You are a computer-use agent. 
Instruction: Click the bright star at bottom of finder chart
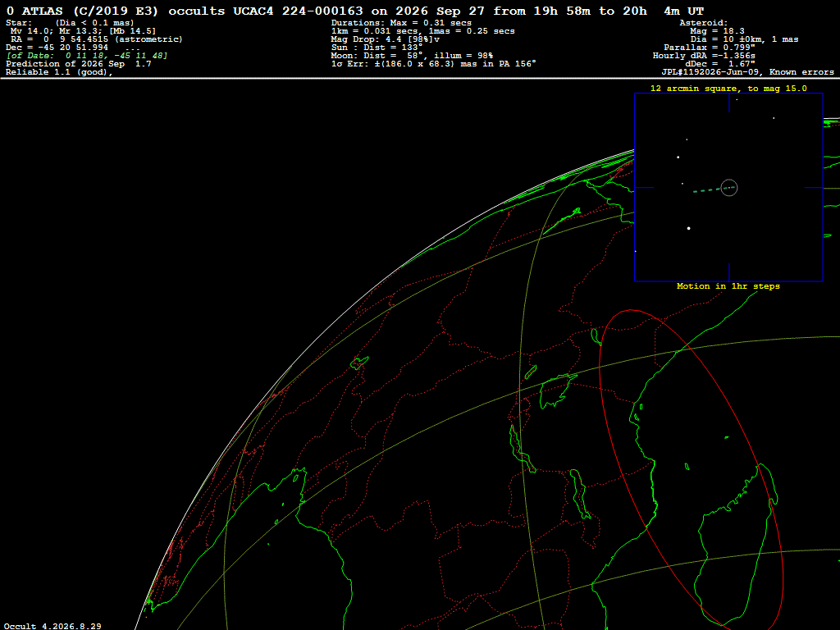689,228
